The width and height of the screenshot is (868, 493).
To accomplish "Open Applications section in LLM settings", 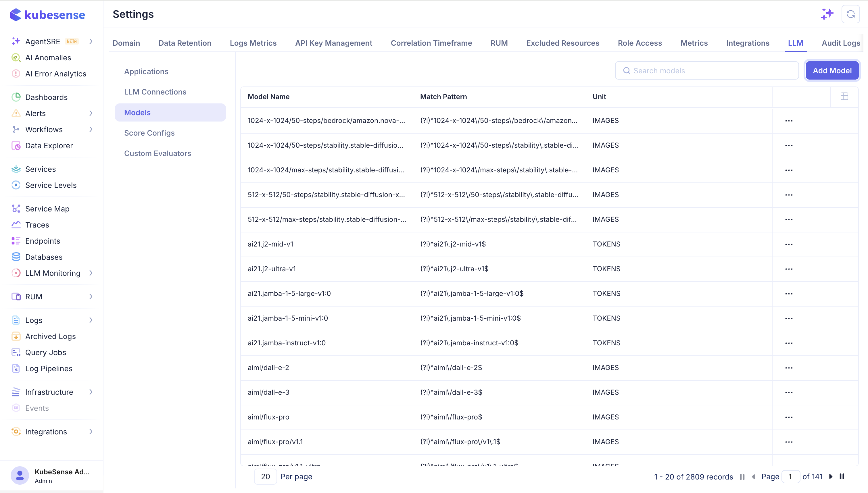I will coord(146,72).
